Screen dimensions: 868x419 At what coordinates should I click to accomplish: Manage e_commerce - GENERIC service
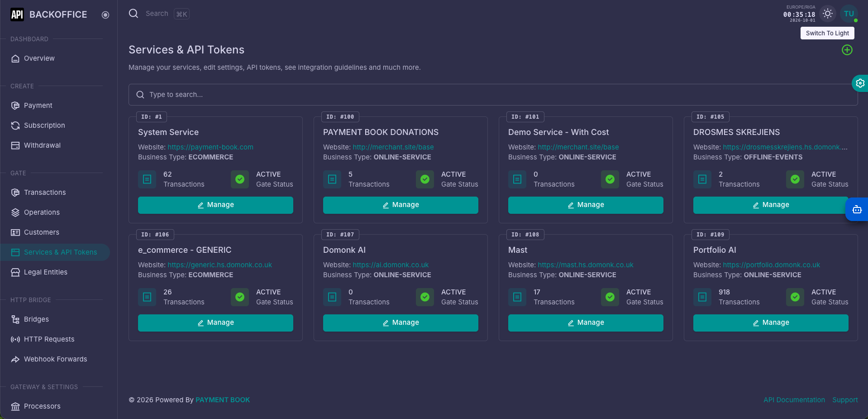215,323
